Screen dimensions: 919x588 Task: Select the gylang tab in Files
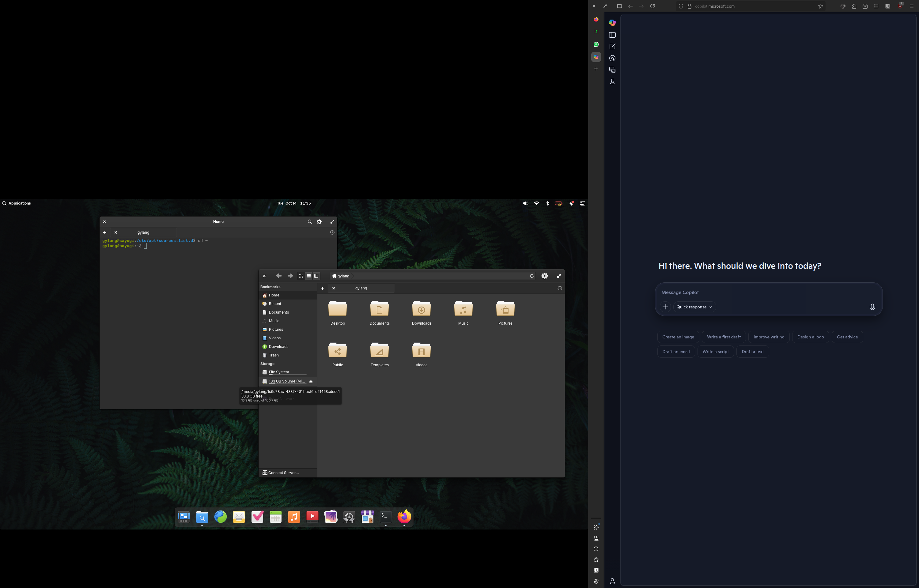point(361,288)
